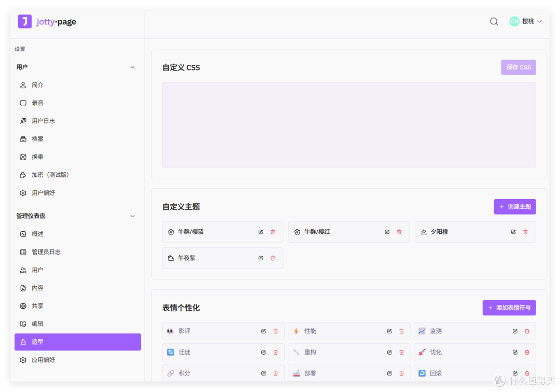Image resolution: width=560 pixels, height=392 pixels.
Task: Open 共享 in the sidebar
Action: coord(77,306)
